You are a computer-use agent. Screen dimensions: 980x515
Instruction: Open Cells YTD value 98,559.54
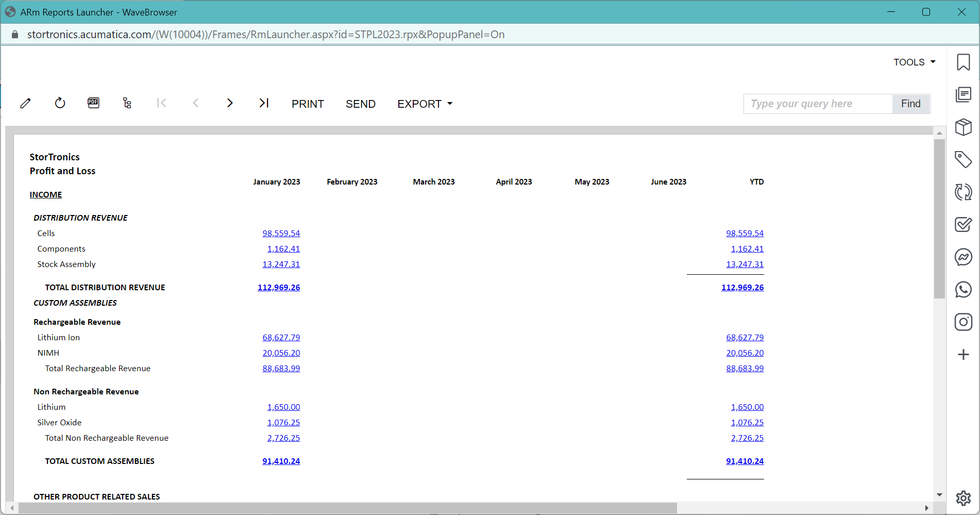(x=745, y=233)
